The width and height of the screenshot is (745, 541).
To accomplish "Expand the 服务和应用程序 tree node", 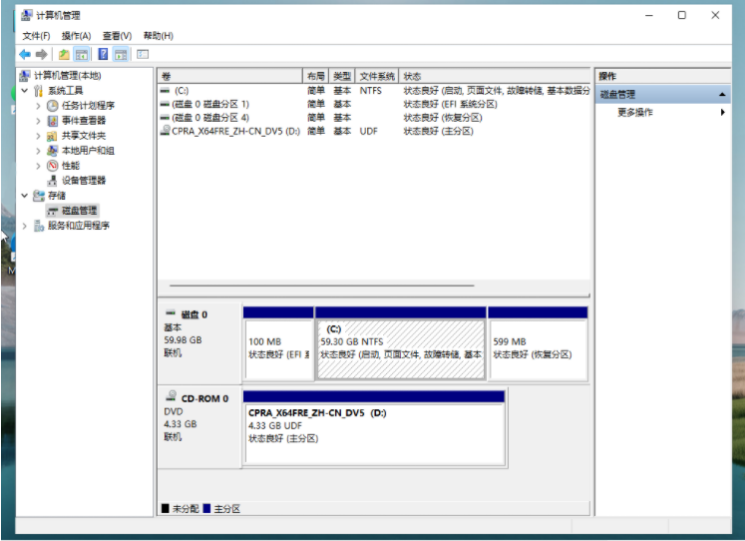I will tap(25, 225).
